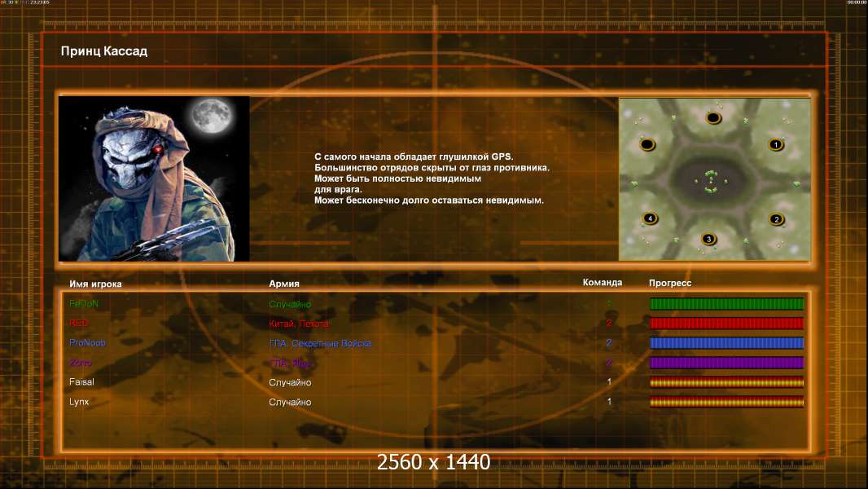
Task: Click start position marker 4 on minimap
Action: coord(650,218)
